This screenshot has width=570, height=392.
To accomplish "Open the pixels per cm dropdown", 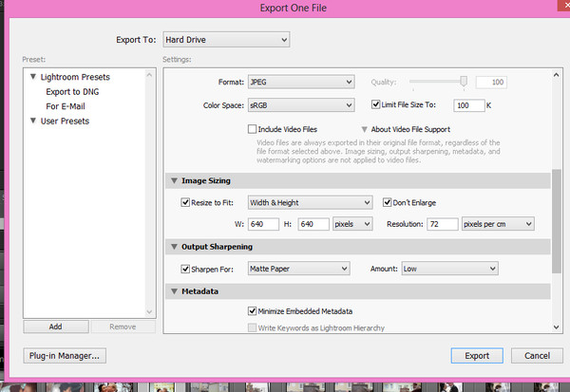I will (498, 224).
